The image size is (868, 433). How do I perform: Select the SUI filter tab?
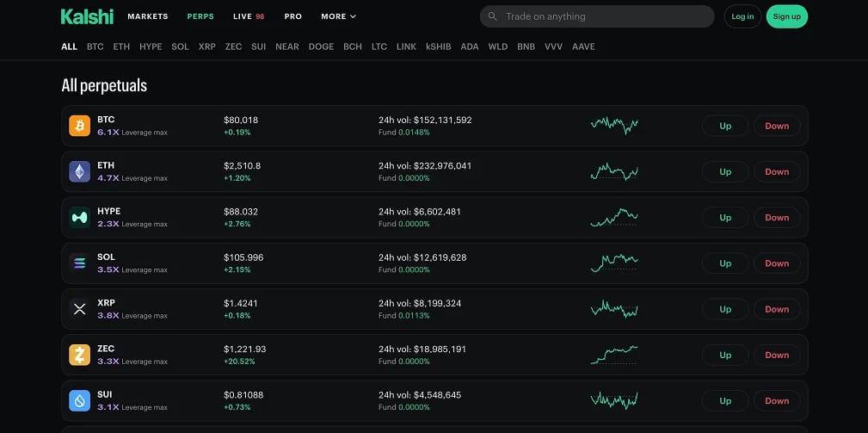click(259, 46)
